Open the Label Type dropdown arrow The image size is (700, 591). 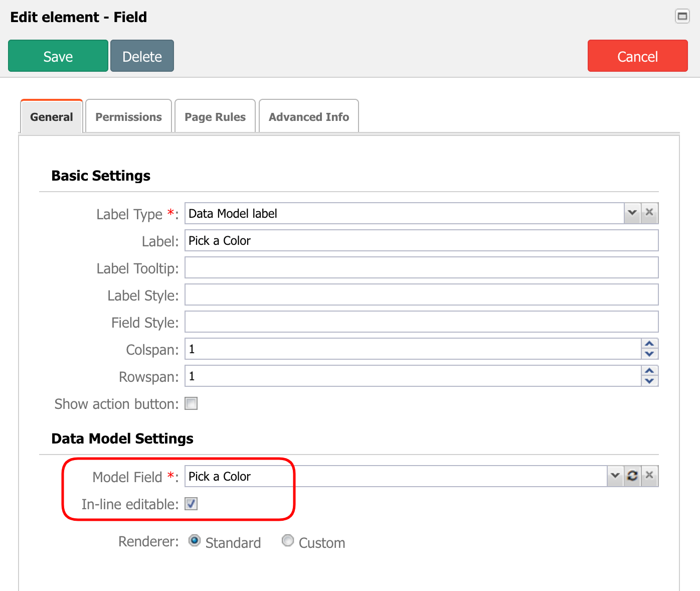[x=632, y=213]
